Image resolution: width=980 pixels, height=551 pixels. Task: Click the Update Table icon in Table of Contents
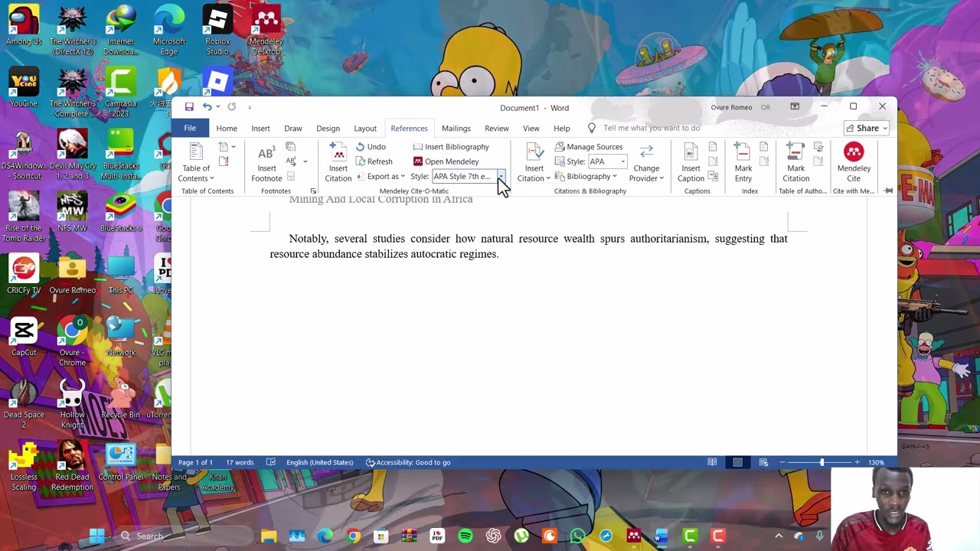pos(224,161)
